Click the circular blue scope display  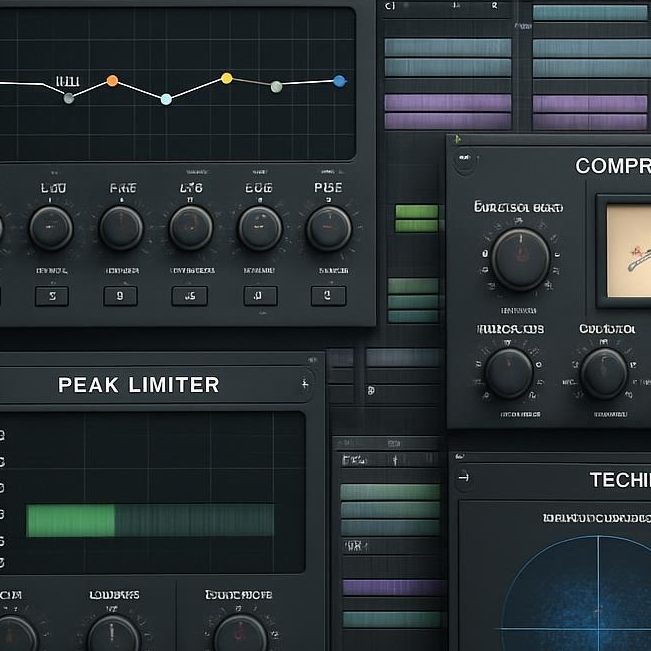590,600
